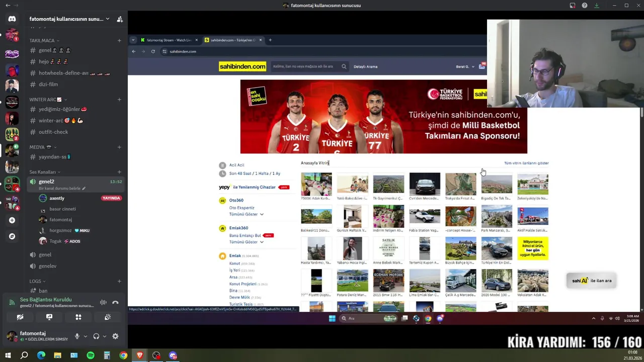Collapse the WINTER ARC category
Screen dimensions: 644x362
click(x=48, y=100)
